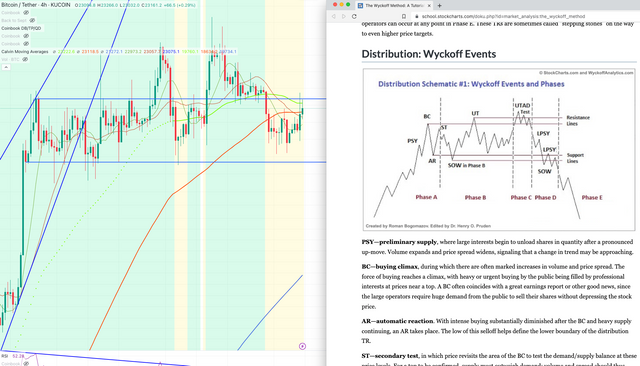
Task: Focus the school.stockcharts.com address field
Action: (503, 16)
